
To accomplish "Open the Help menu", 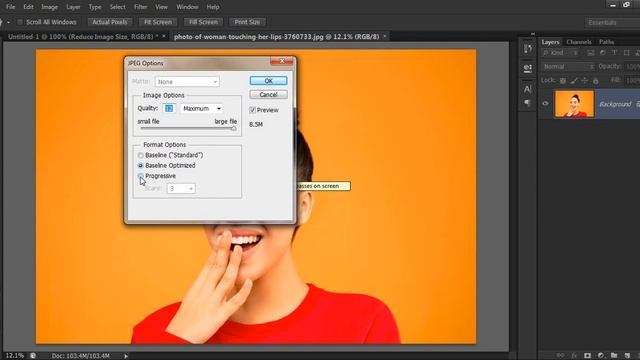I will tap(213, 7).
